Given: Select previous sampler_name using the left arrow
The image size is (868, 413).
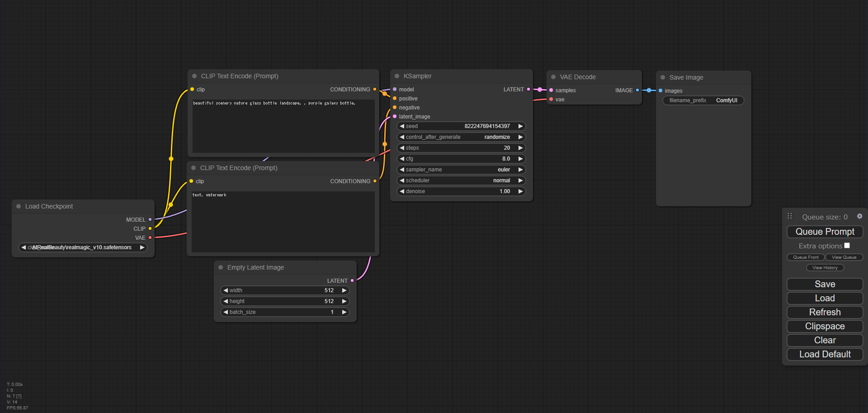Looking at the screenshot, I should (x=402, y=170).
